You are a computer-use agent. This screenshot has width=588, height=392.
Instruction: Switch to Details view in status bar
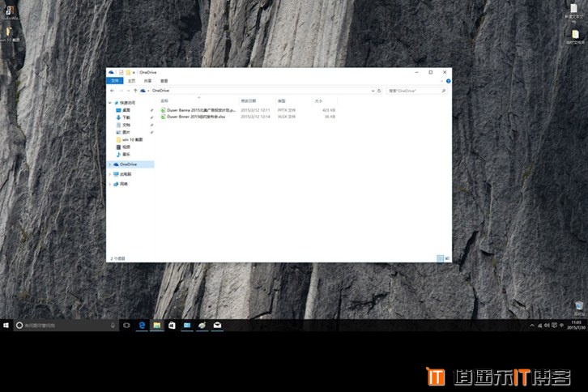click(441, 258)
